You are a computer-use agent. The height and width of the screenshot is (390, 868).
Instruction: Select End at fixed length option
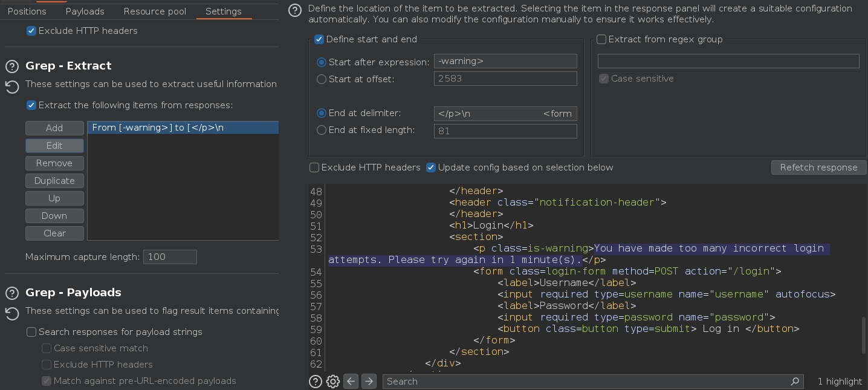(x=322, y=130)
